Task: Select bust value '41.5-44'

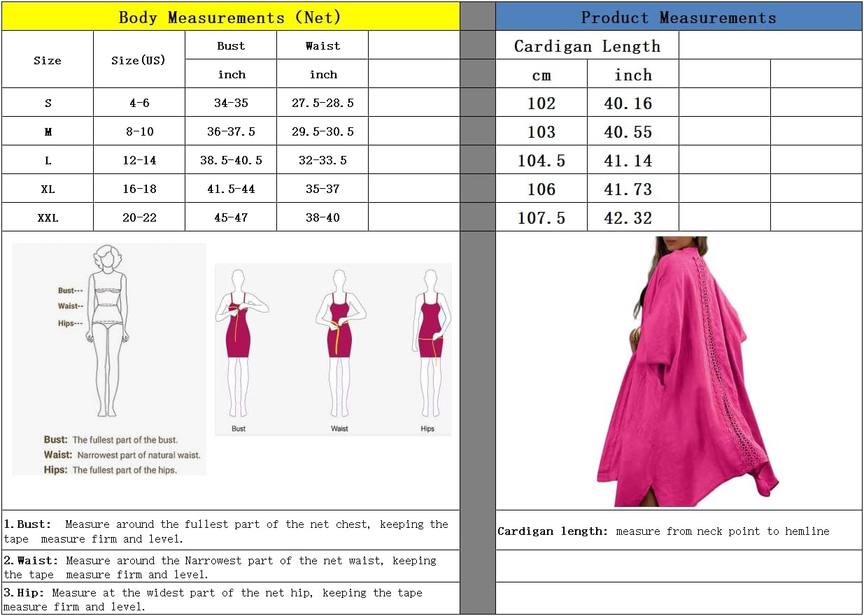Action: click(x=231, y=189)
